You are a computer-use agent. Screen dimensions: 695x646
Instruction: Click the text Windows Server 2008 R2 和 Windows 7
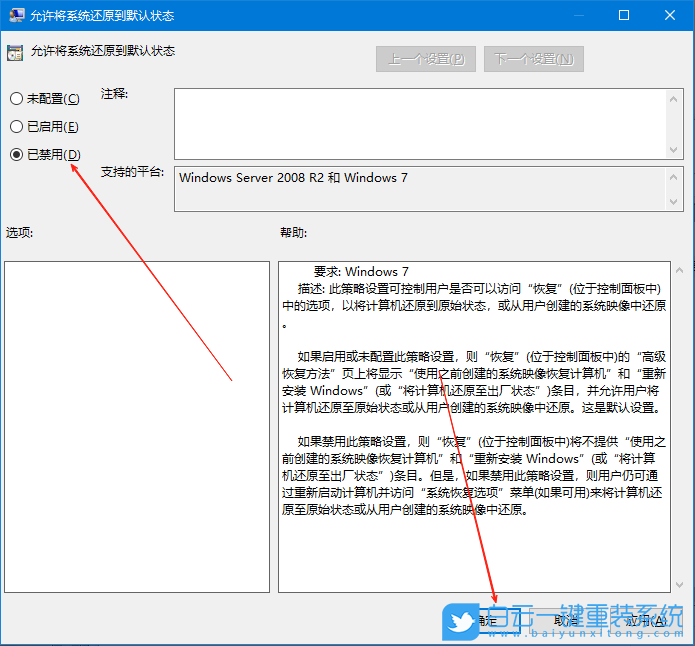pyautogui.click(x=293, y=178)
